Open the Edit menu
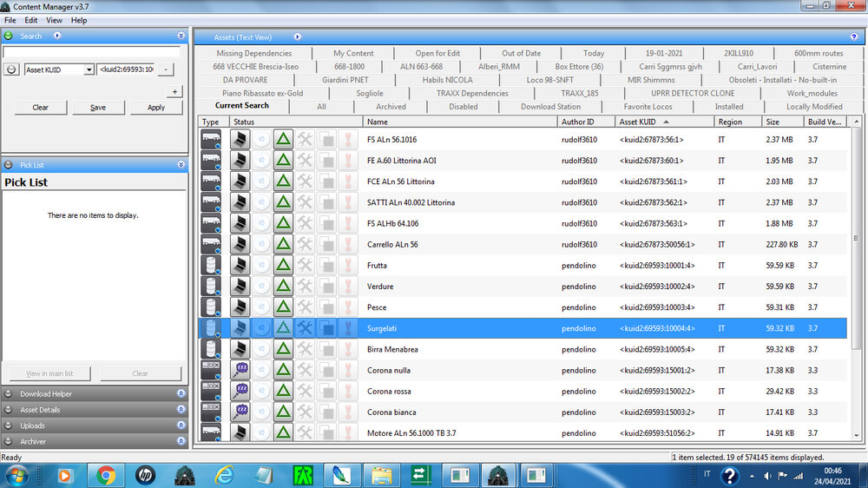The image size is (868, 488). [31, 21]
